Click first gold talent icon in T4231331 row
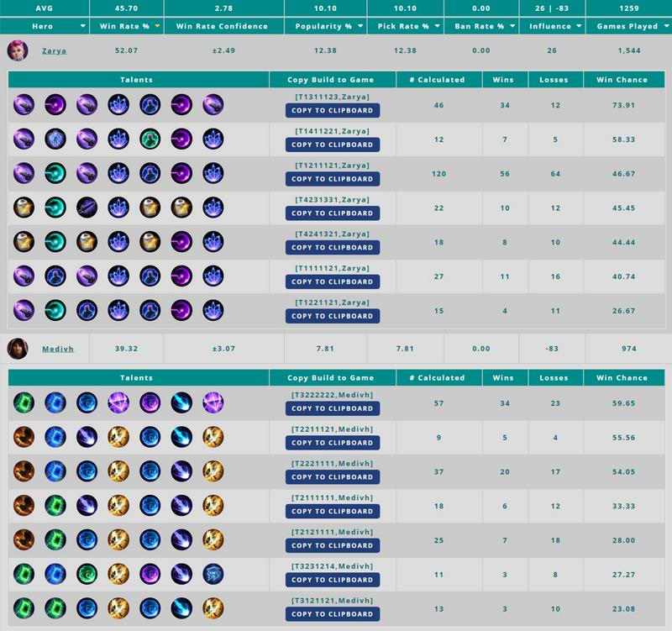 click(x=24, y=208)
